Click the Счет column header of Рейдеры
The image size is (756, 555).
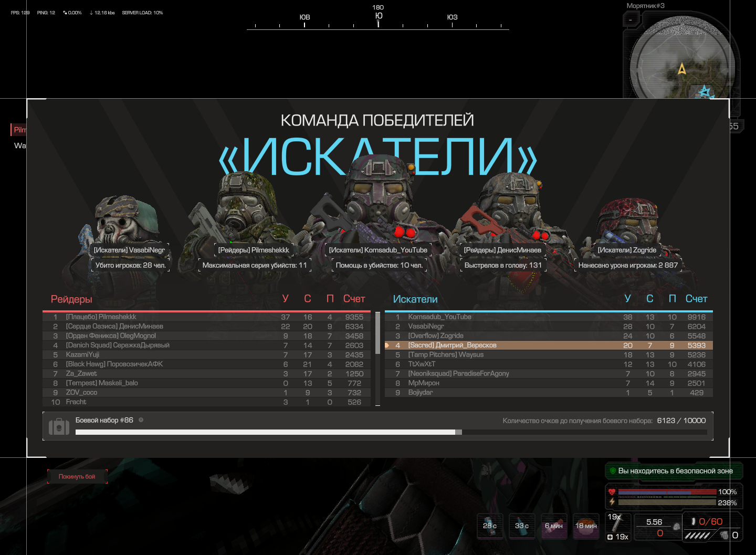[x=354, y=299]
